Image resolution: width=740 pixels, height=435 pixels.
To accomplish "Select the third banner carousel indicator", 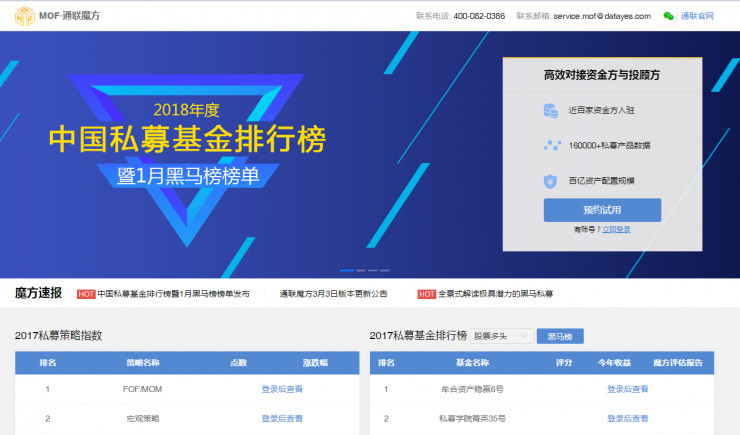I will (x=373, y=270).
